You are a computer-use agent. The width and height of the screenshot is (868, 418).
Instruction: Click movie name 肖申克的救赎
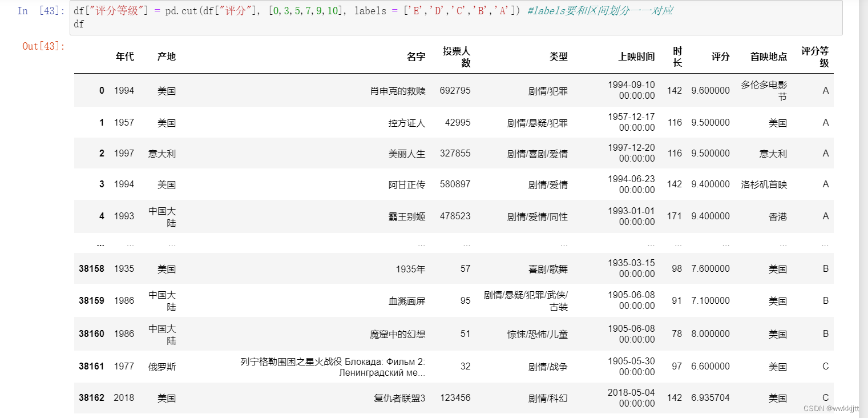pos(398,91)
